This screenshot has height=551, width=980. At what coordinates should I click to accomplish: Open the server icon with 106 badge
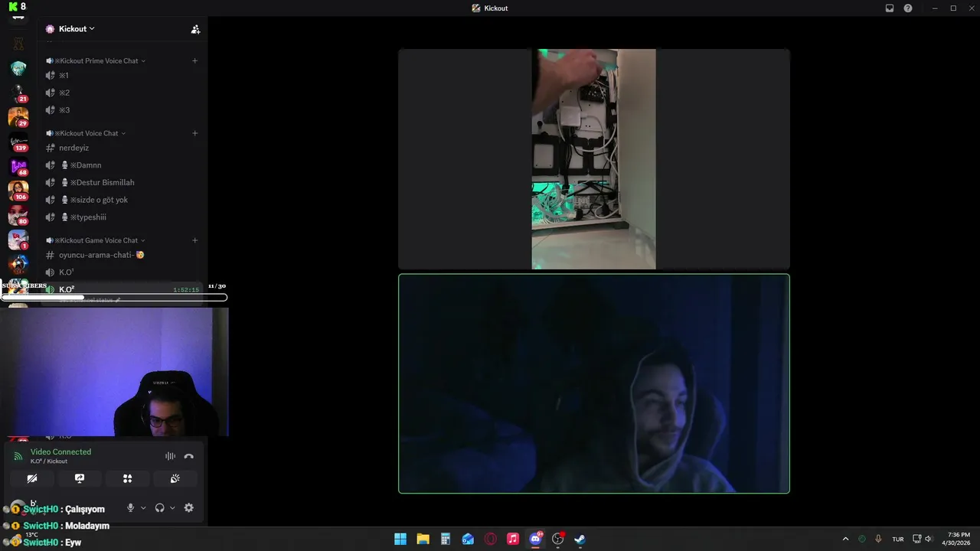click(x=18, y=191)
